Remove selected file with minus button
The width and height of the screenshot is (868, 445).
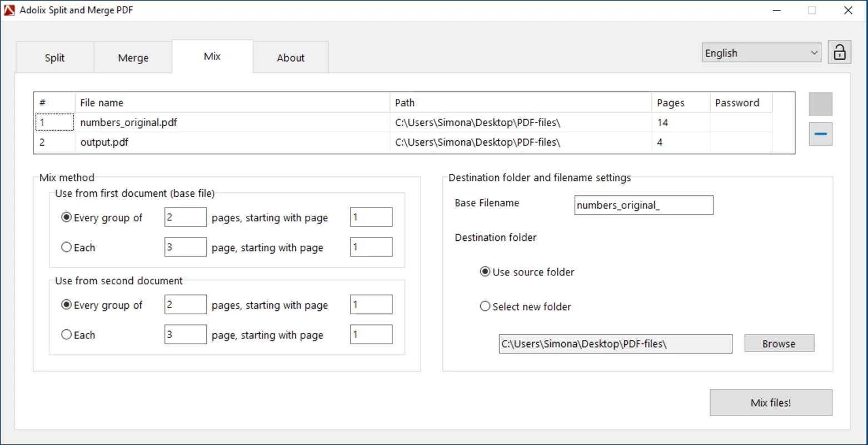pos(820,134)
